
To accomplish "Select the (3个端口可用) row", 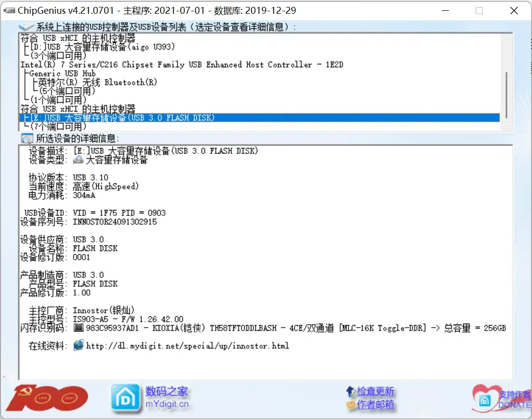I will coord(58,56).
